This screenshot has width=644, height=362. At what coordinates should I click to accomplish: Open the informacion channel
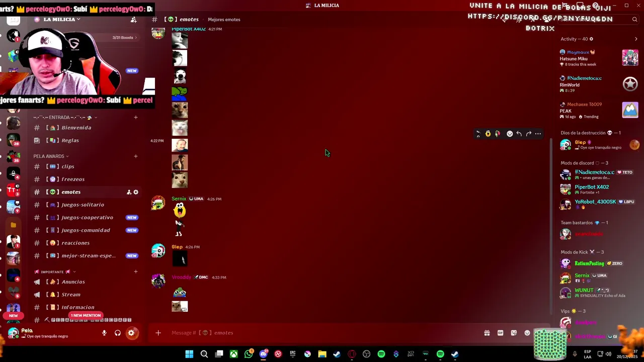tap(87, 307)
